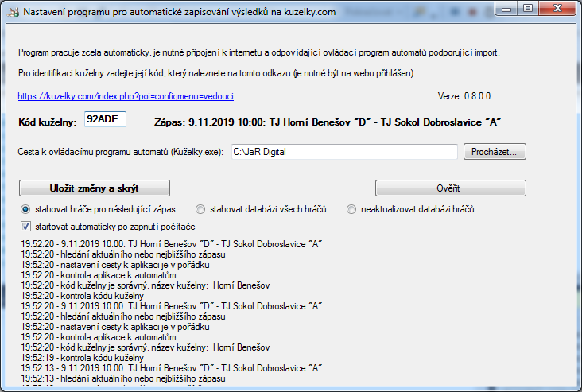The image size is (582, 392).
Task: Click the Kód kuželny: bold label
Action: click(47, 122)
